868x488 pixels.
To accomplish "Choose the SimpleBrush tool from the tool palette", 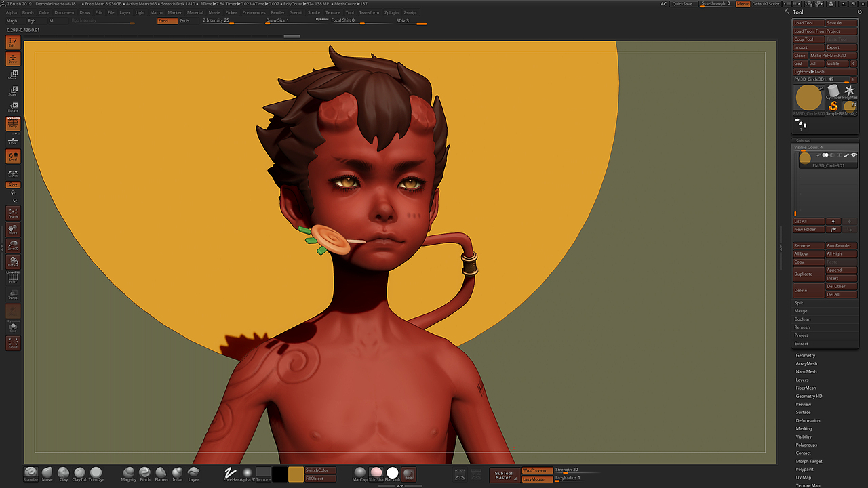I will [x=833, y=107].
